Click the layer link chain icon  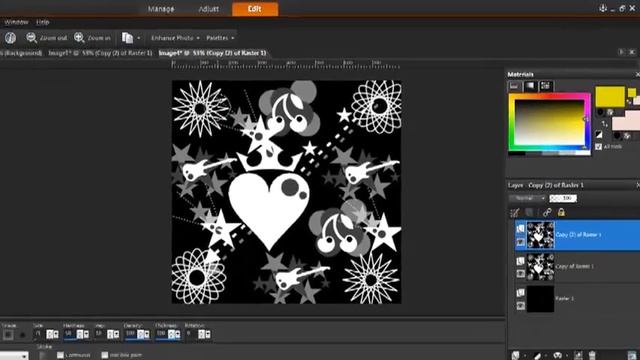[547, 212]
